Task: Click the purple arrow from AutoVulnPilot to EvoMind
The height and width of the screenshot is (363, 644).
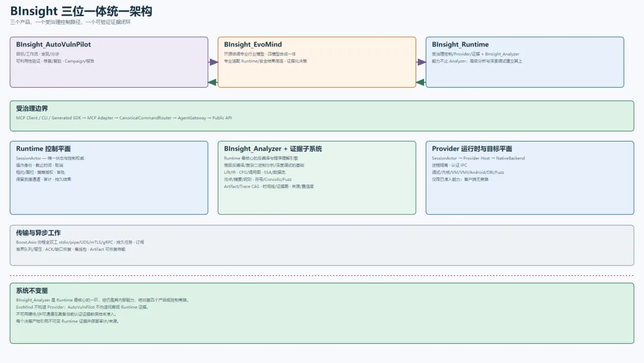Action: point(213,62)
